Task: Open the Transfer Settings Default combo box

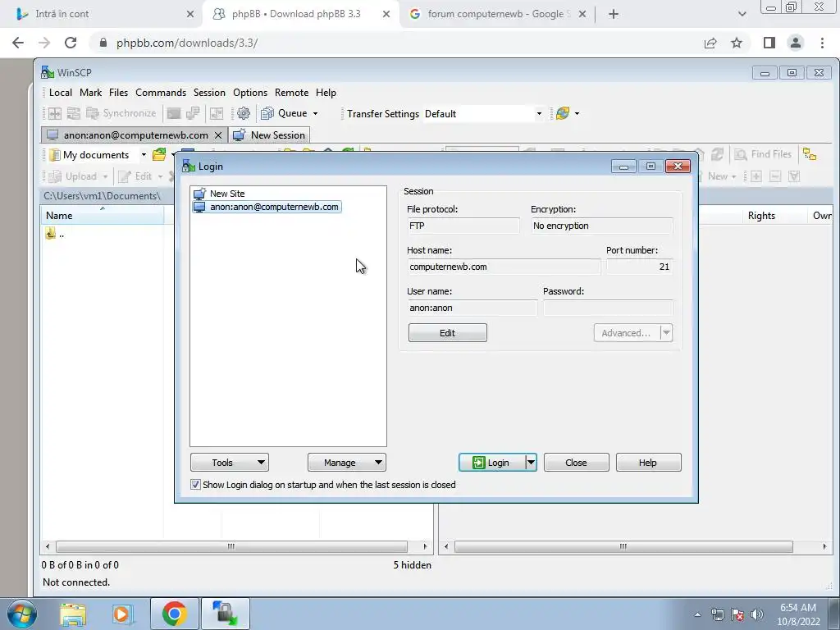Action: click(483, 113)
